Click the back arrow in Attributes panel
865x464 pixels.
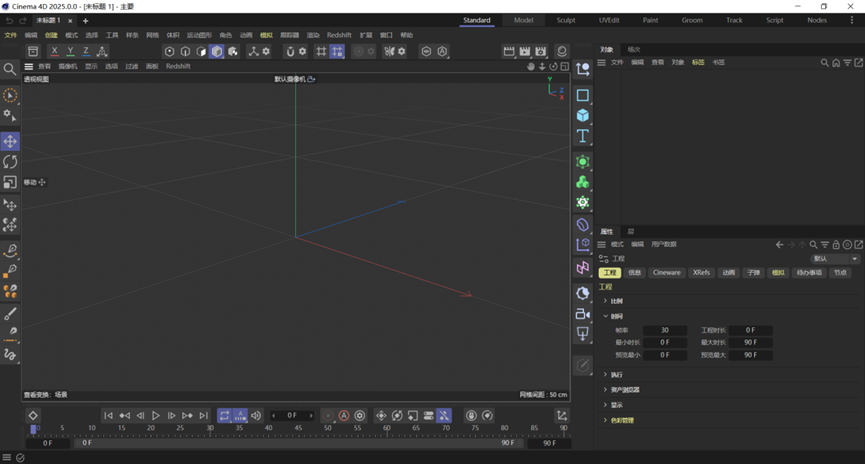pyautogui.click(x=779, y=244)
